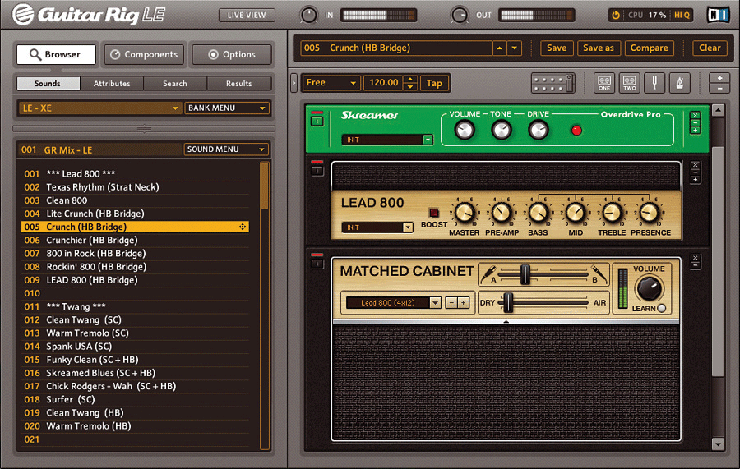This screenshot has height=469, width=740.
Task: Remove the Matched Cabinet module
Action: point(695,258)
